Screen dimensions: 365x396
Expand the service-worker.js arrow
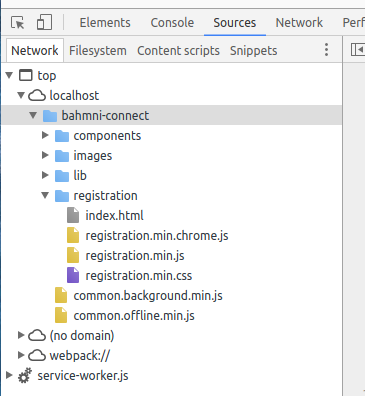coord(9,375)
